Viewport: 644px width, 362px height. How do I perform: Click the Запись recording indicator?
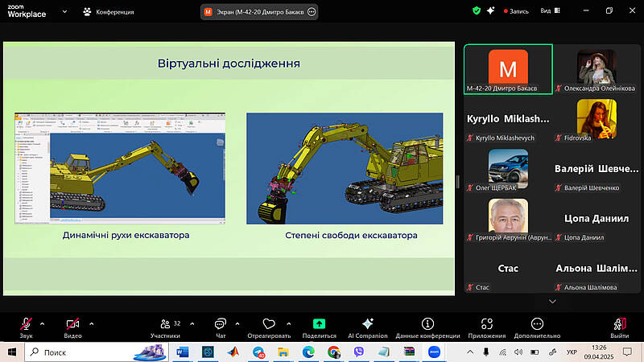coord(516,11)
